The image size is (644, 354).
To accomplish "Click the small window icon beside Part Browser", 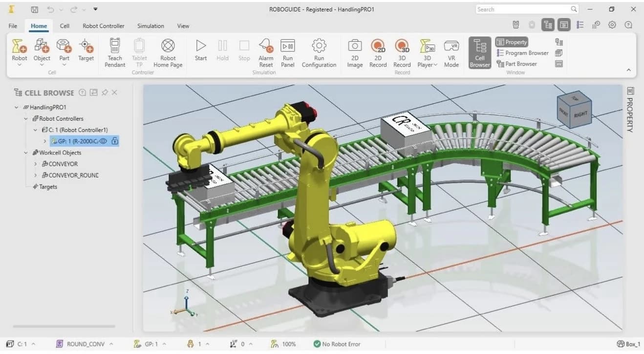I will pos(559,64).
